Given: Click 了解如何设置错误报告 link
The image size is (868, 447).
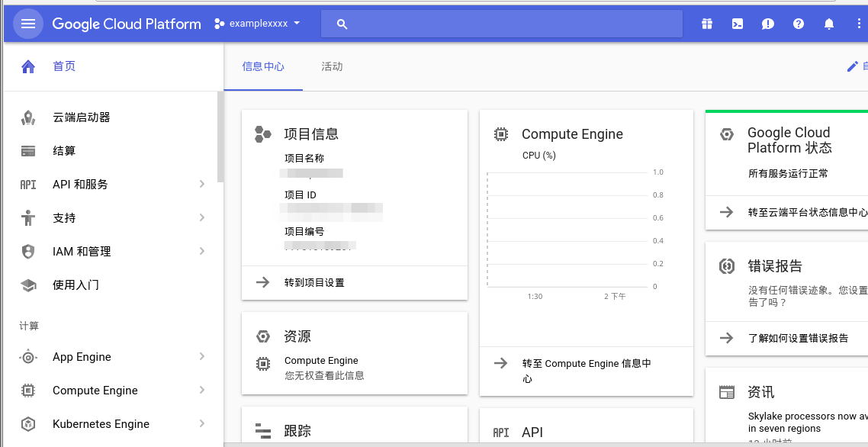Looking at the screenshot, I should pyautogui.click(x=799, y=338).
